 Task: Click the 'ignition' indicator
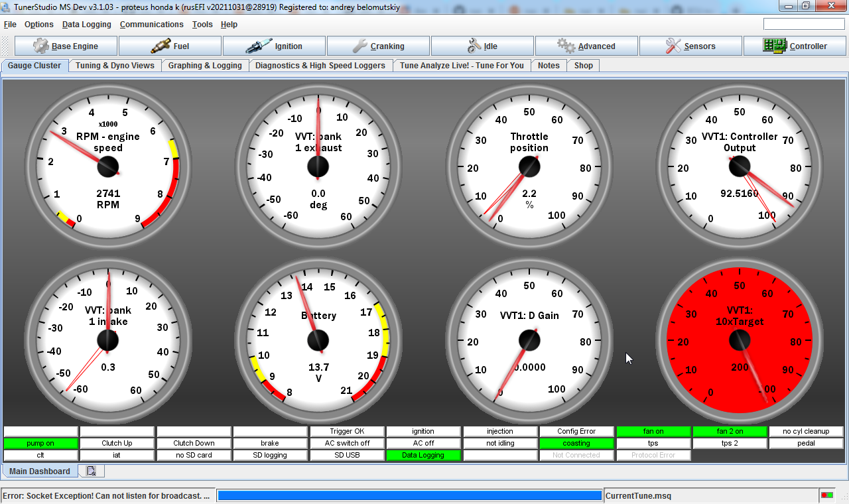(423, 431)
